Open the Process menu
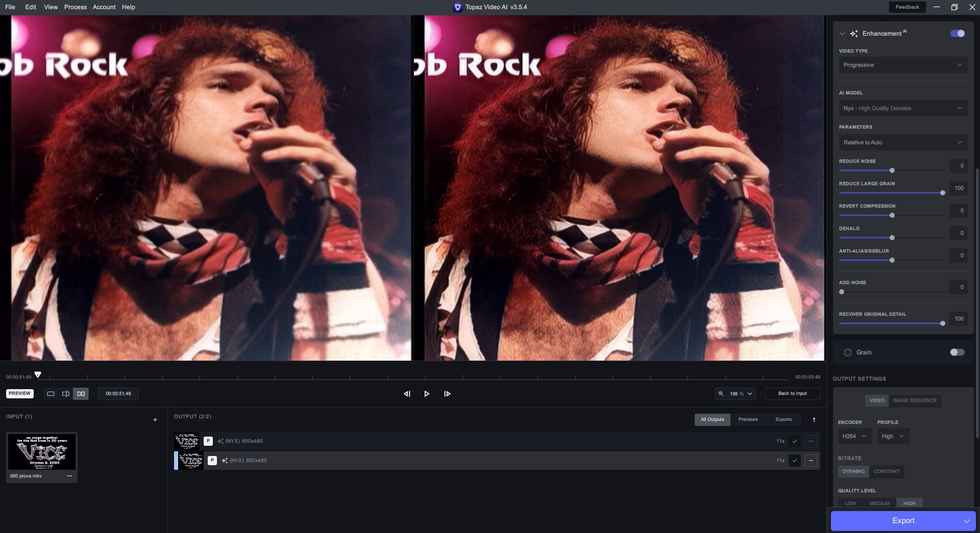 click(x=75, y=7)
